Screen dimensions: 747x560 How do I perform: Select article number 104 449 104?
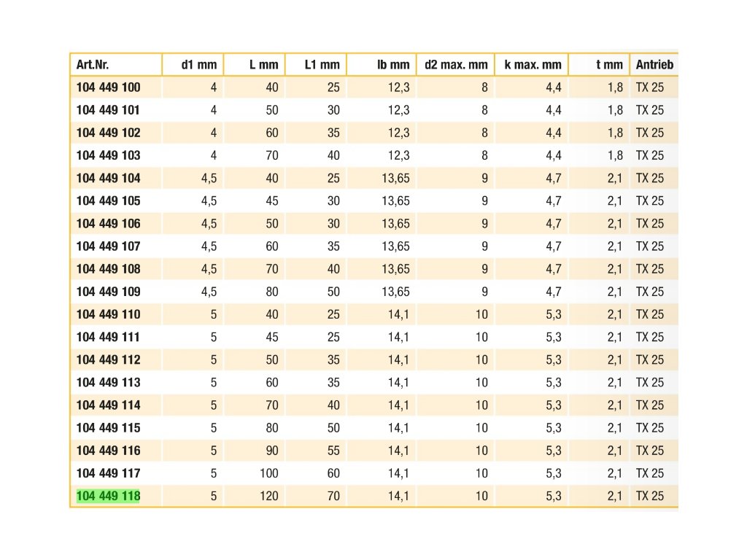108,178
